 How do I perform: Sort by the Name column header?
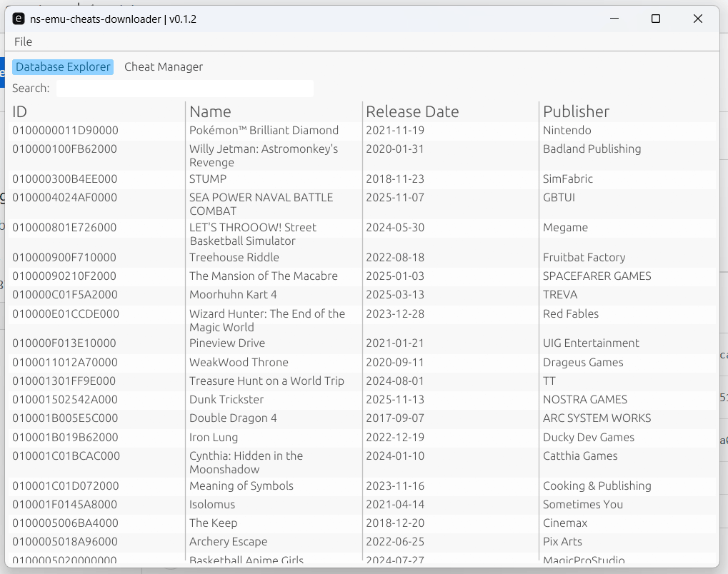coord(210,112)
